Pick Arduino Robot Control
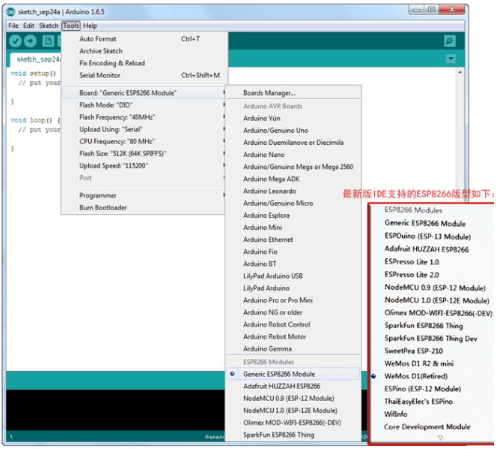 (x=293, y=325)
